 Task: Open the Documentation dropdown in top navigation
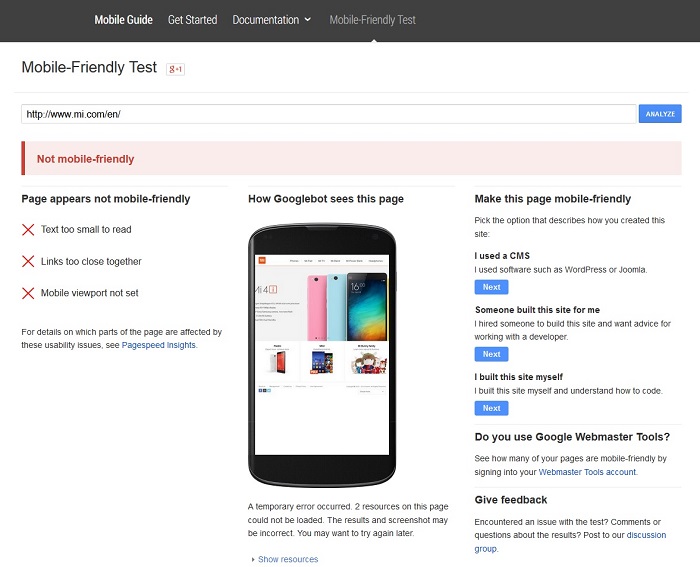point(271,20)
